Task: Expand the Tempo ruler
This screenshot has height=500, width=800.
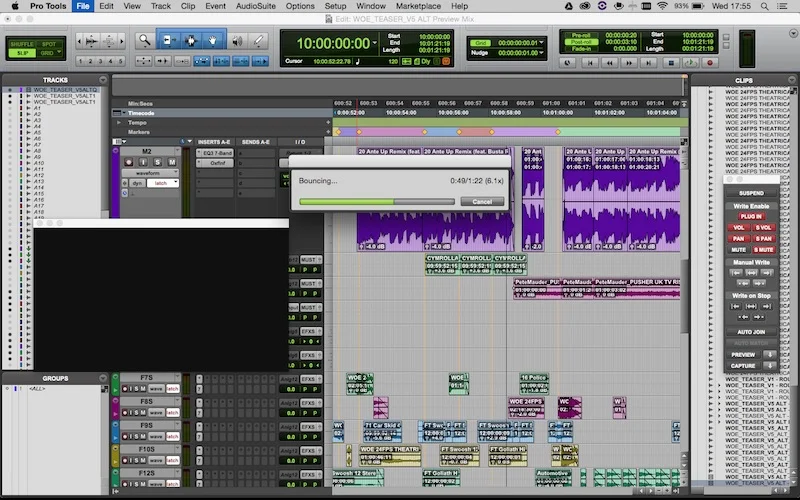Action: click(118, 122)
